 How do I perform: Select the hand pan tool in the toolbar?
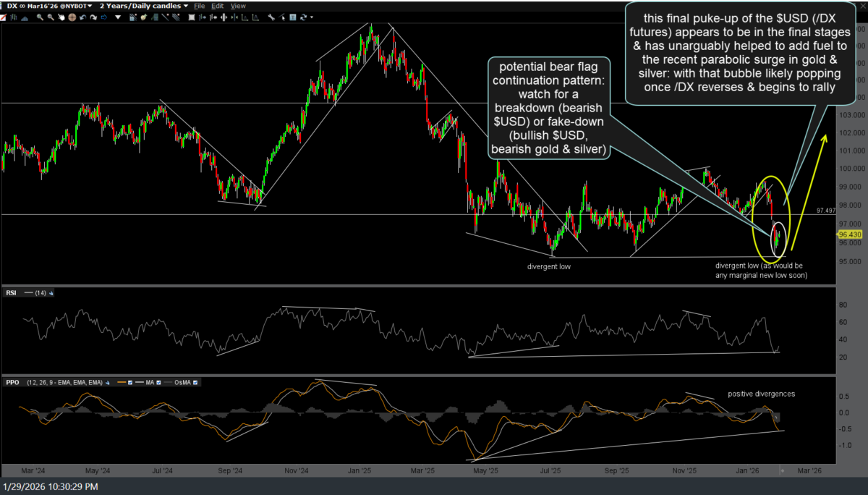click(61, 15)
